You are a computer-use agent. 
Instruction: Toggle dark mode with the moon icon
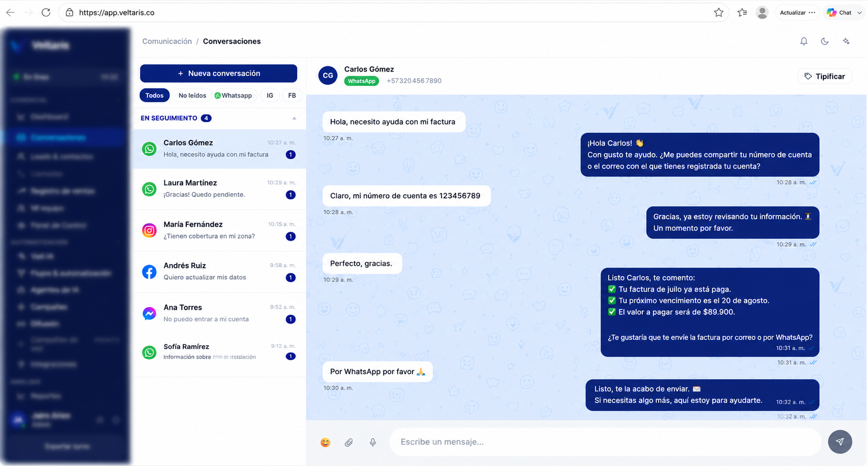825,42
